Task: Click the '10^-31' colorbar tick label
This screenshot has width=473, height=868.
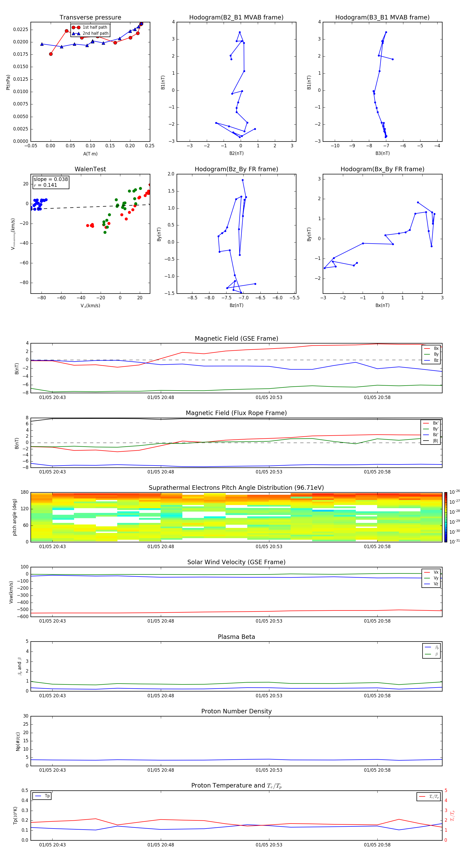Action: tap(455, 542)
